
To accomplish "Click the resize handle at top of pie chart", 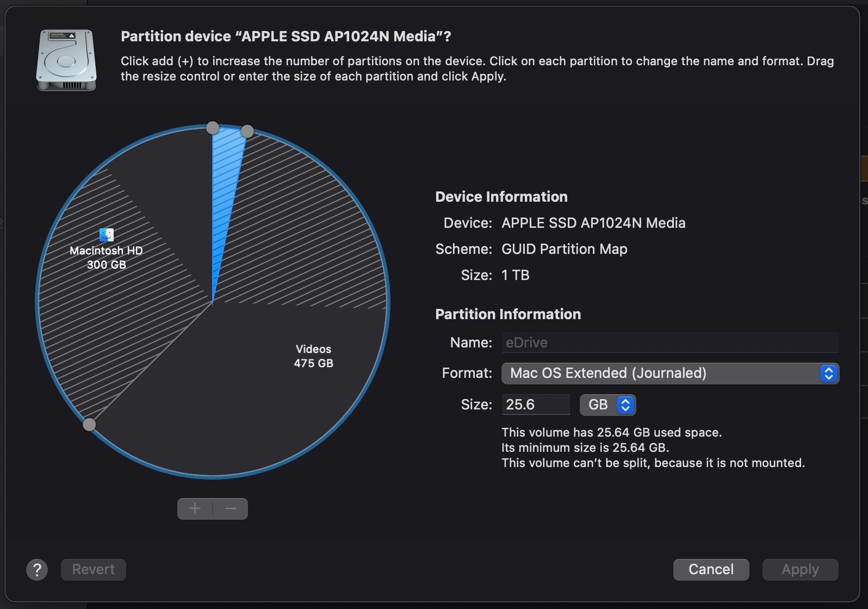I will [x=213, y=128].
